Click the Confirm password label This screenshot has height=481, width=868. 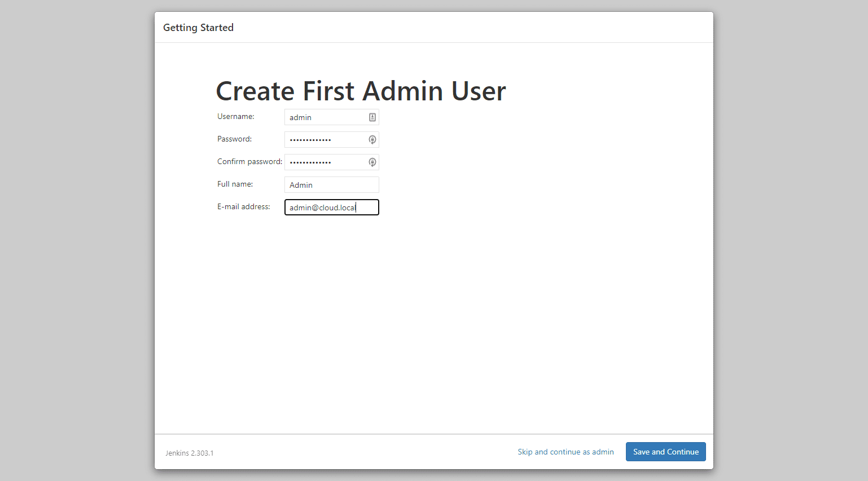tap(249, 161)
